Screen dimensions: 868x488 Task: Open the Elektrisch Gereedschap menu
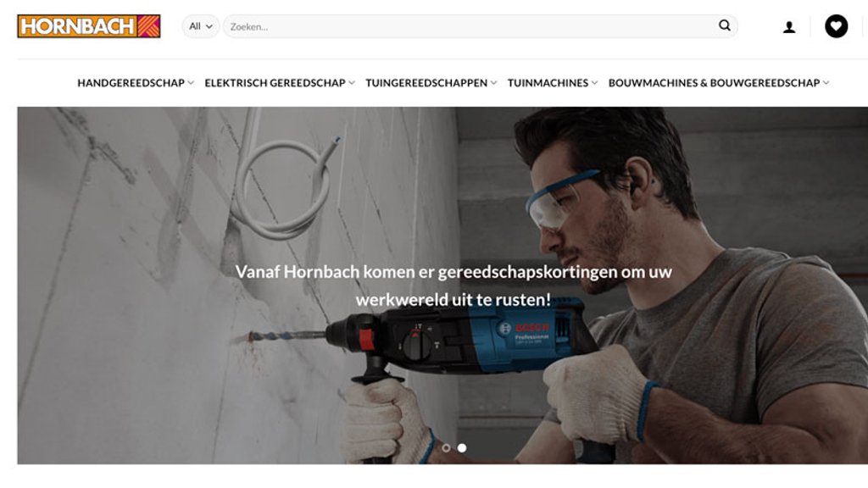(x=275, y=83)
